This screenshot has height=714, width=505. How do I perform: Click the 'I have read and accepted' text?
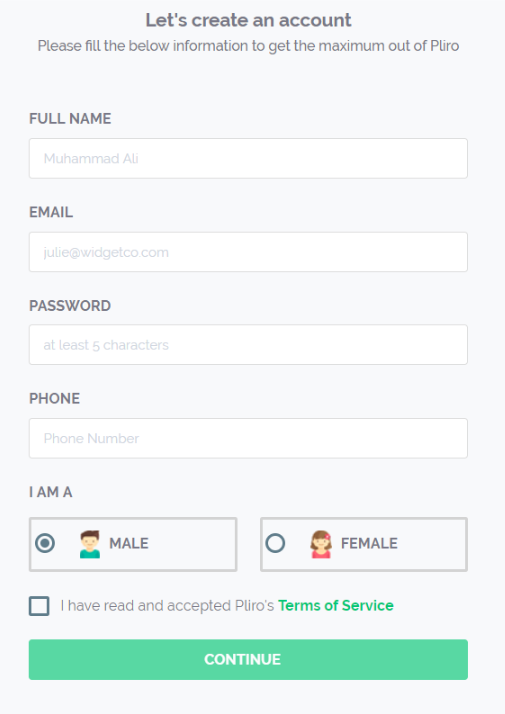pos(167,606)
